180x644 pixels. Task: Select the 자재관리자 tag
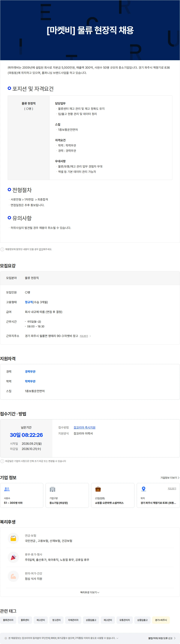pyautogui.click(x=73, y=620)
